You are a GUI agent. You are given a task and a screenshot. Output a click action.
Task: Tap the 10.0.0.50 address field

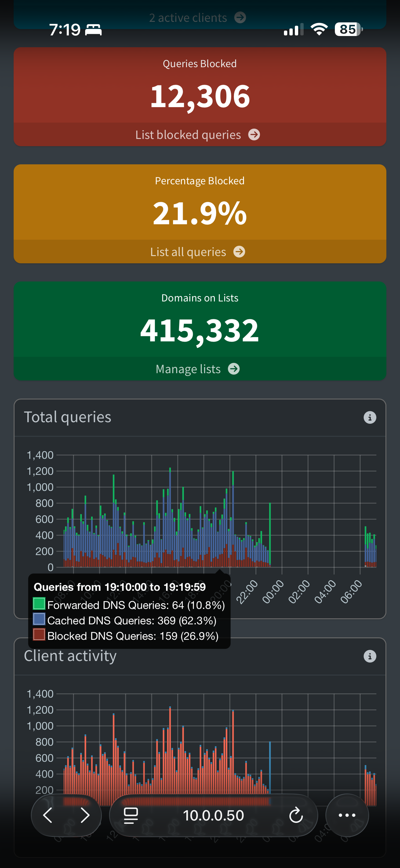coord(213,815)
